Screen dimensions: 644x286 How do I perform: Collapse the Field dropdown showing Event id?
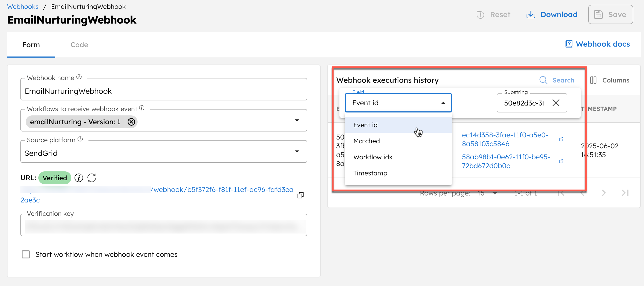[x=443, y=103]
